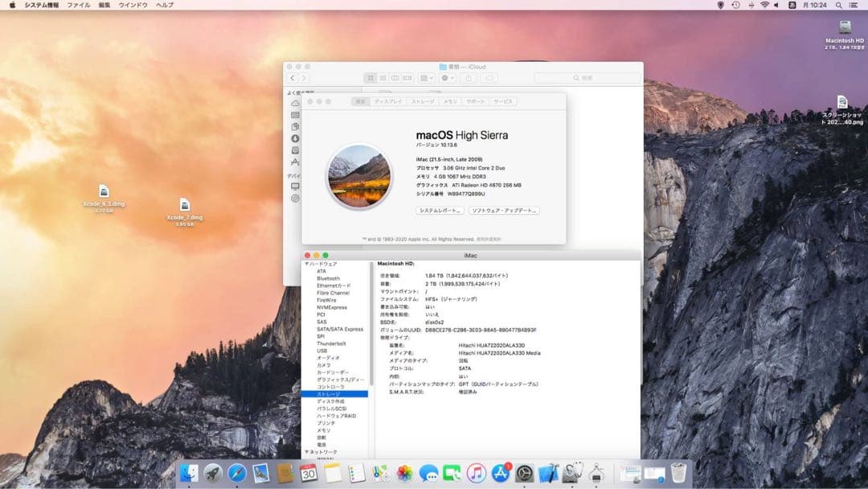The width and height of the screenshot is (868, 489).
Task: Click the Spotlight search icon in the menu bar
Action: (839, 5)
